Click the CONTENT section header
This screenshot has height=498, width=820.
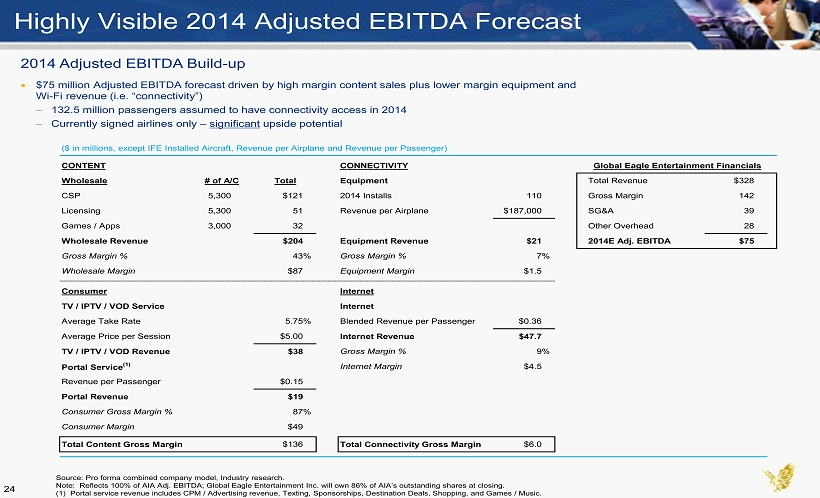click(83, 165)
